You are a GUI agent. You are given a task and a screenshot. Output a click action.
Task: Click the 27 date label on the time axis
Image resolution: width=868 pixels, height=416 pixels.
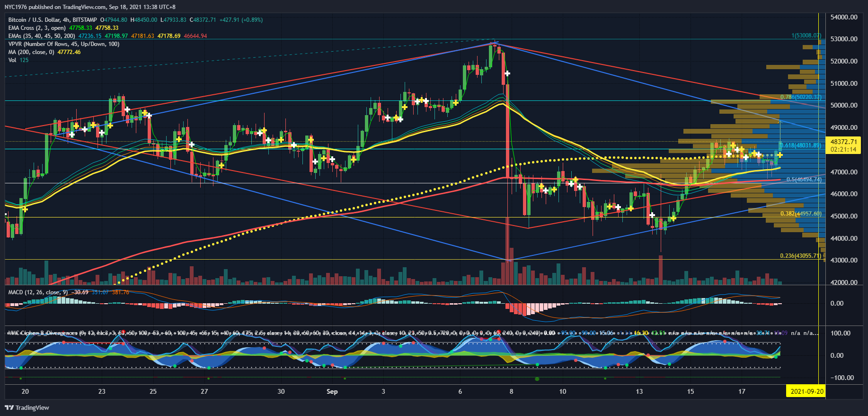click(x=204, y=391)
